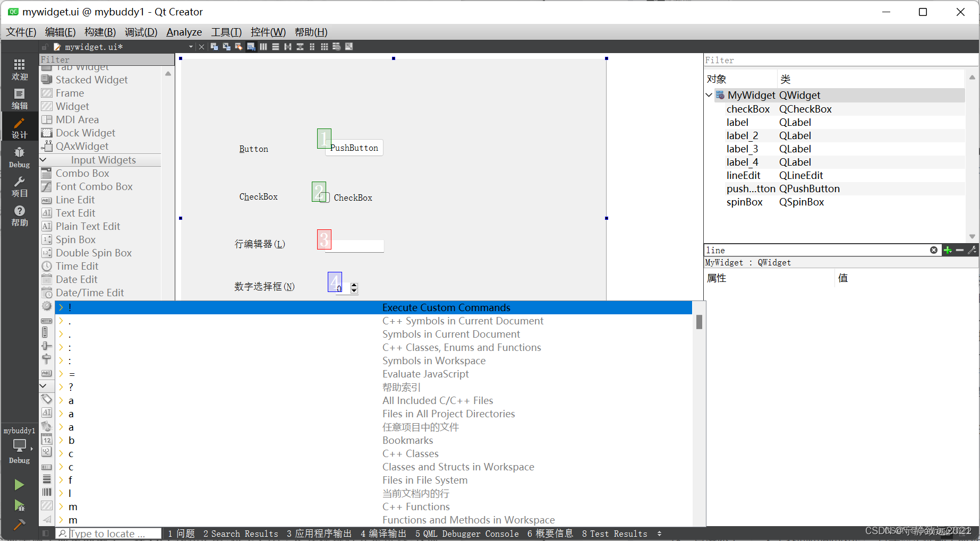Select Design mode (设计) in left sidebar
Image resolution: width=980 pixels, height=541 pixels.
(x=19, y=128)
